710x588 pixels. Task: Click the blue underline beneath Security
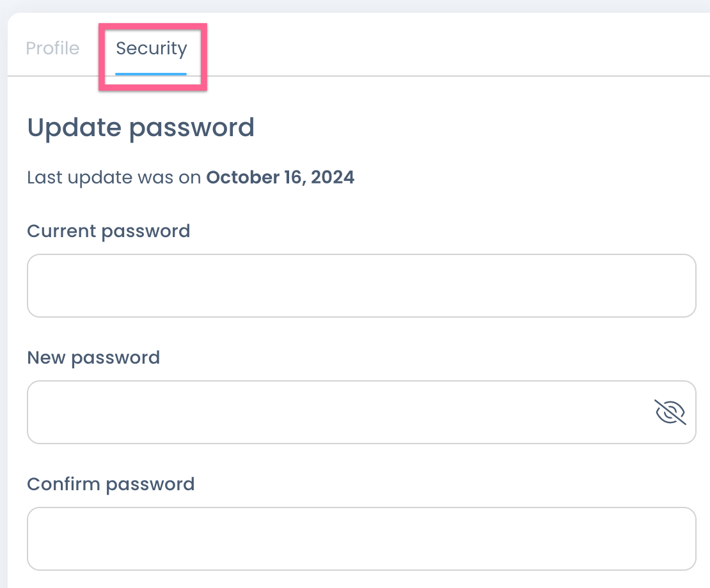151,73
